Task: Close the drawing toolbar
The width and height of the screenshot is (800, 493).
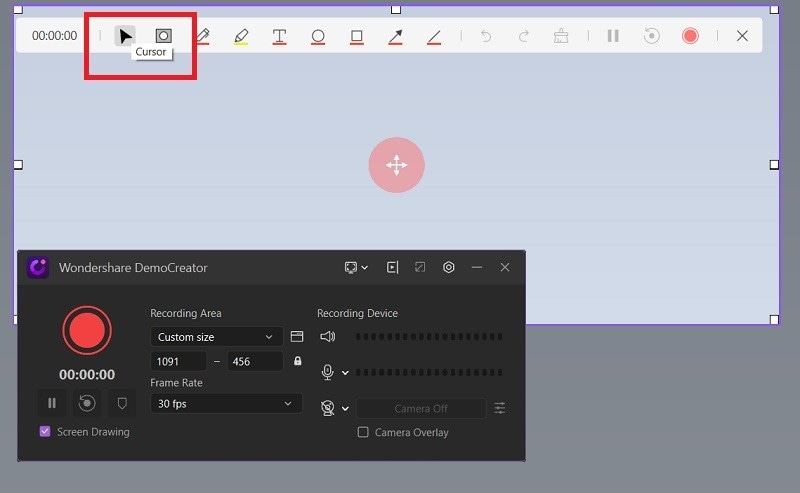Action: point(742,36)
